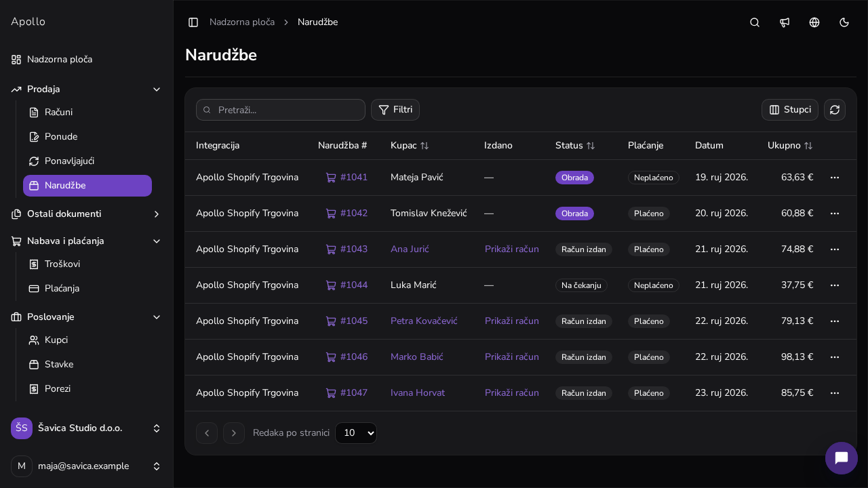Click Prikaži račun for Ana Jurić
The height and width of the screenshot is (488, 868).
(512, 249)
